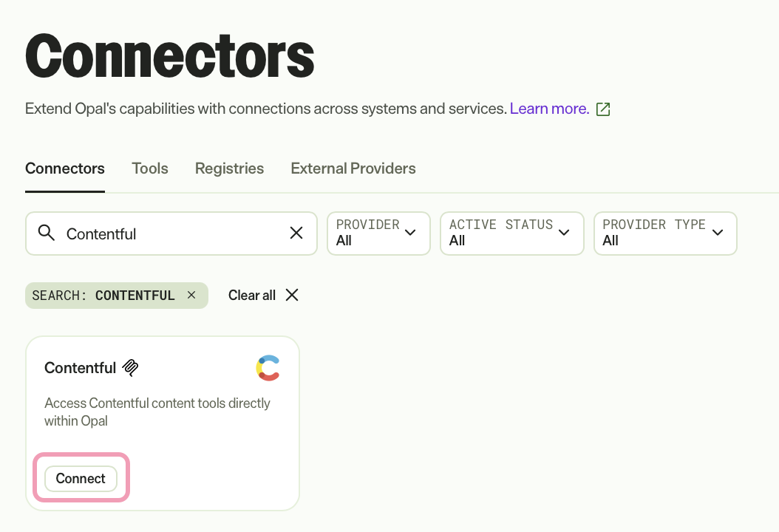Switch to the External Providers tab
Viewport: 779px width, 532px height.
click(353, 168)
